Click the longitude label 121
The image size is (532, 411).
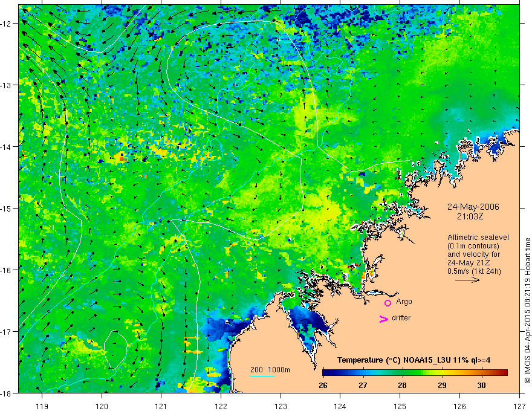[x=161, y=406]
